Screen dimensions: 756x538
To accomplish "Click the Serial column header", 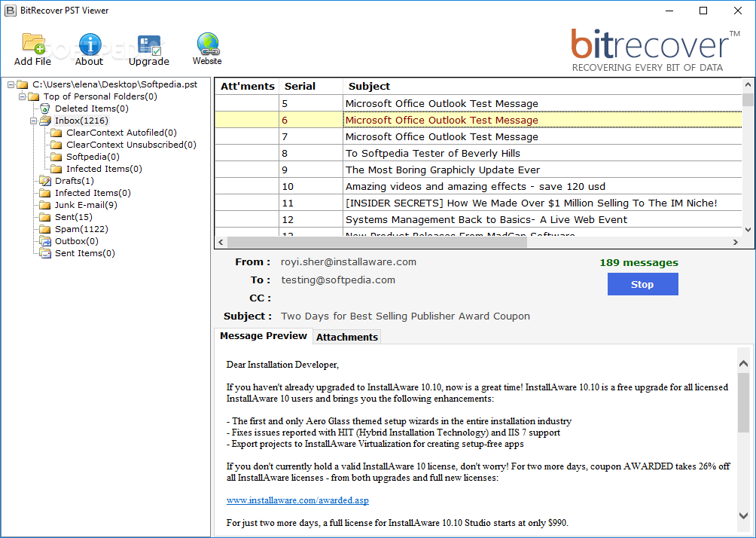I will click(312, 87).
